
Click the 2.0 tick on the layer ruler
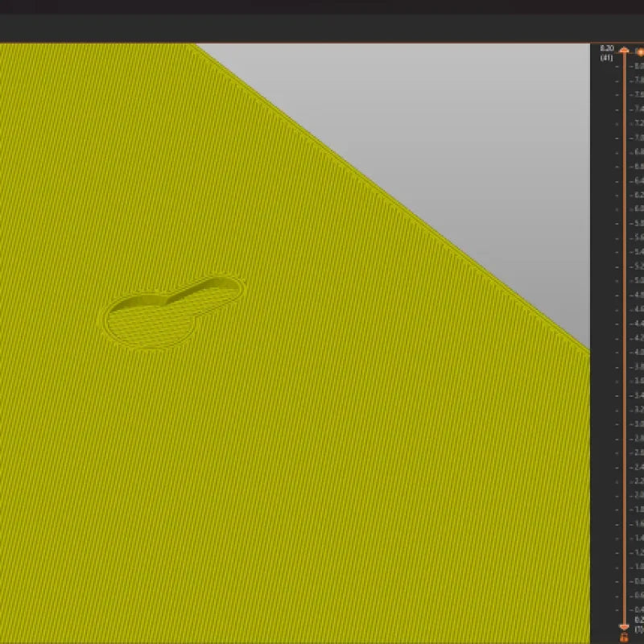(x=638, y=495)
